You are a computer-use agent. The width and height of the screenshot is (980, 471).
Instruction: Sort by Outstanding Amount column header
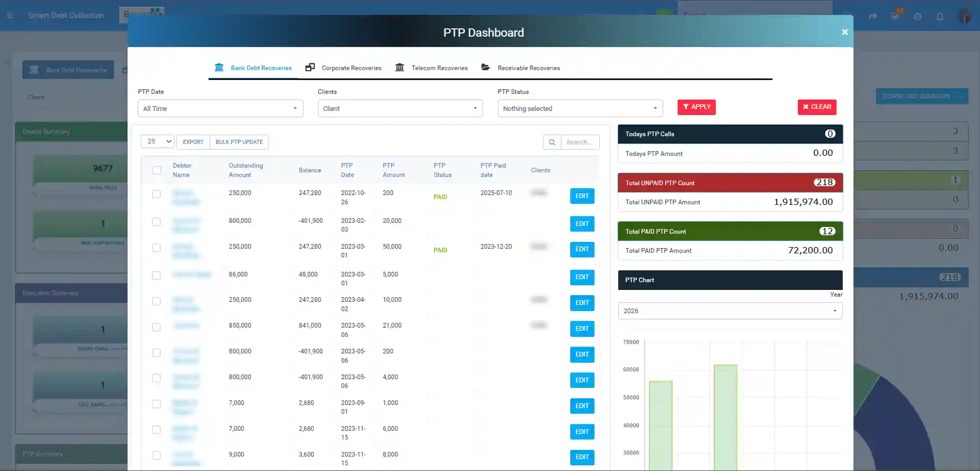[x=246, y=170]
